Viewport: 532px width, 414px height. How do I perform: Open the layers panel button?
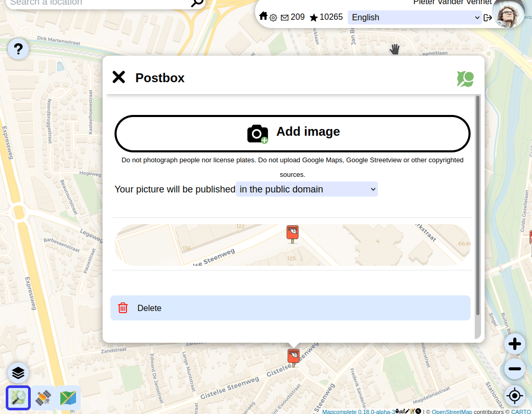[18, 373]
